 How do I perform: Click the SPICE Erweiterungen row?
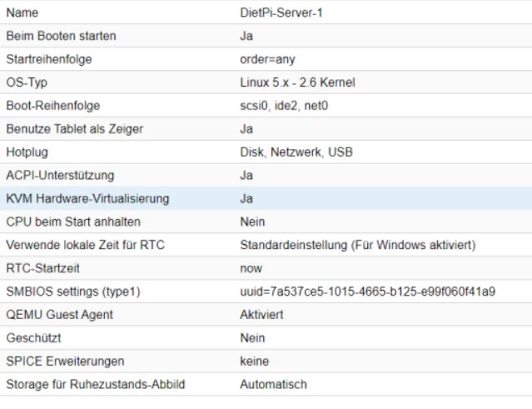[x=266, y=362]
